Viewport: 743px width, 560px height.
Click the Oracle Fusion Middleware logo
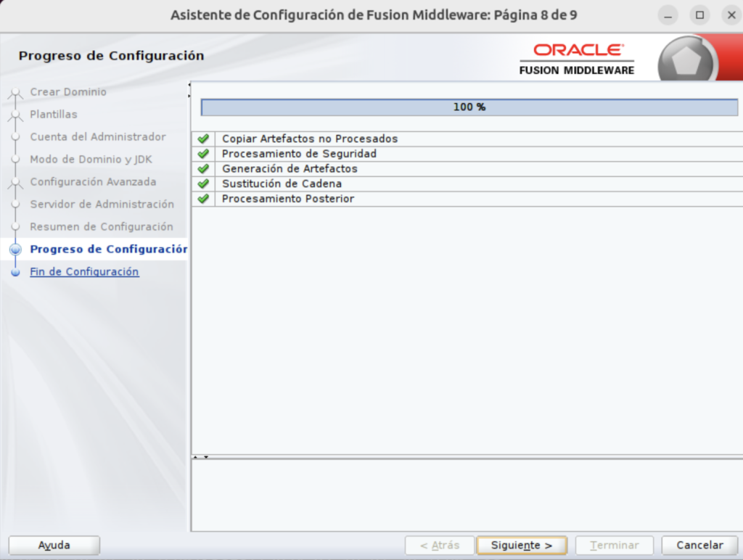click(x=577, y=59)
